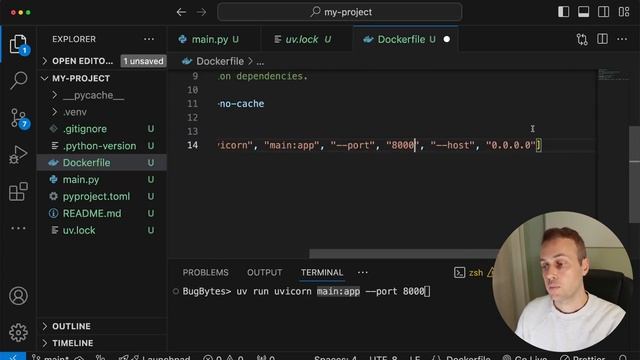Click the command center search box my-project
The image size is (640, 360).
point(340,12)
